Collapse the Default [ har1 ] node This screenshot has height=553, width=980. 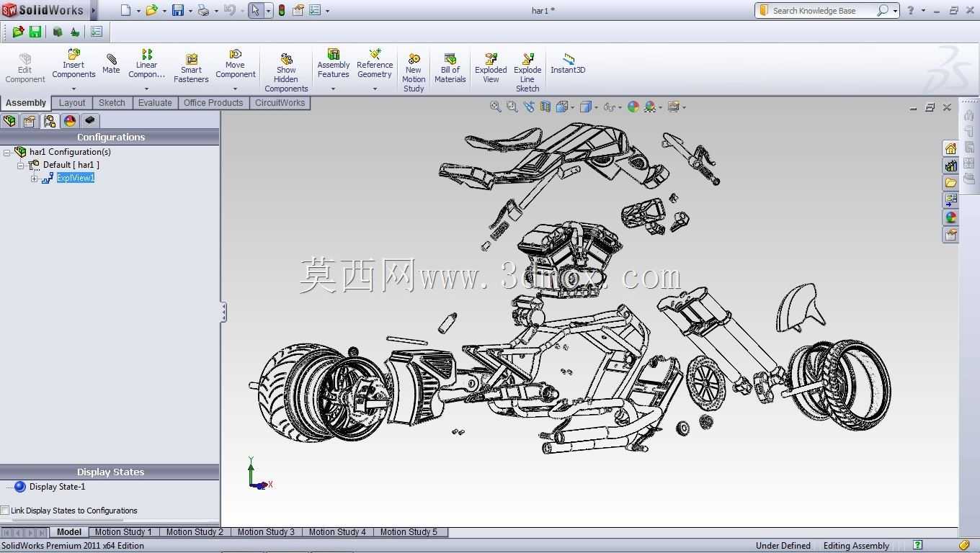(x=21, y=166)
